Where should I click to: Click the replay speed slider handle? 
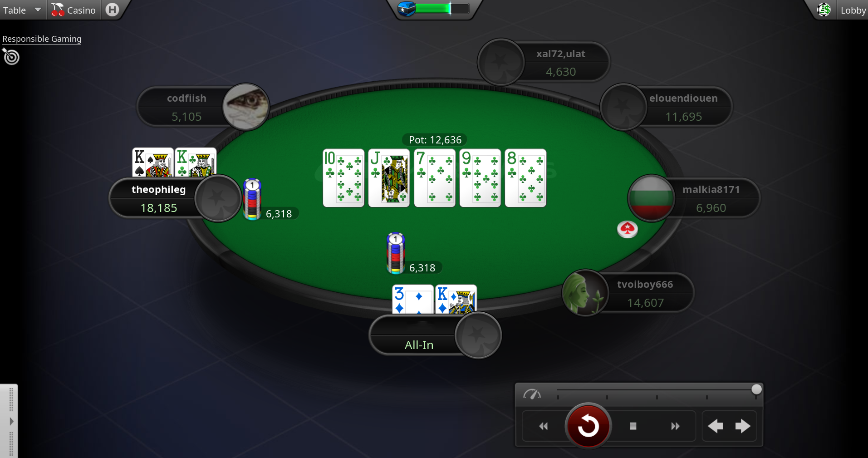[756, 389]
